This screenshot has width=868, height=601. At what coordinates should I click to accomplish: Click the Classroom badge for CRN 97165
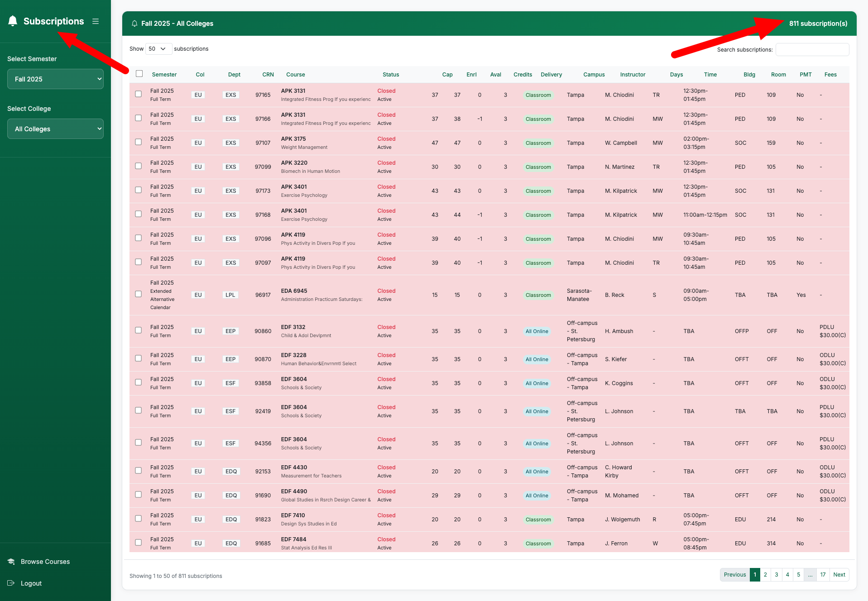(538, 95)
